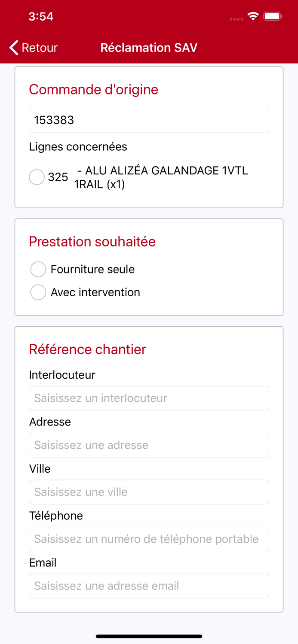298x644 pixels.
Task: Tap the Réclamation SAV page title
Action: 149,48
